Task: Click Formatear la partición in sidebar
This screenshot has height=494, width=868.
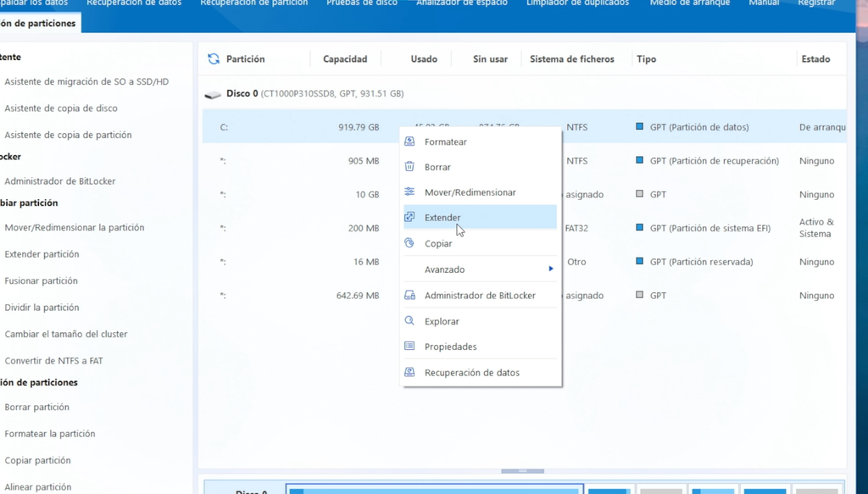Action: 50,433
